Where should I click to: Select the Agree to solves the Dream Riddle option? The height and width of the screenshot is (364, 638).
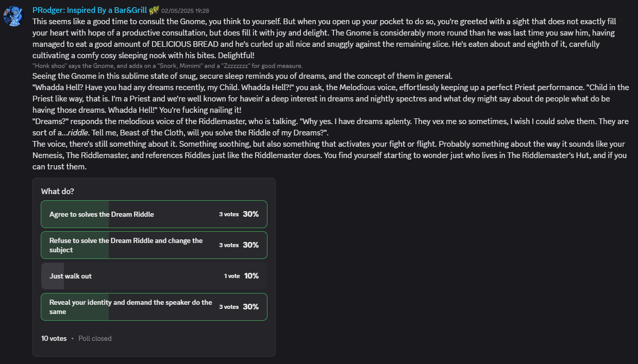(x=154, y=214)
